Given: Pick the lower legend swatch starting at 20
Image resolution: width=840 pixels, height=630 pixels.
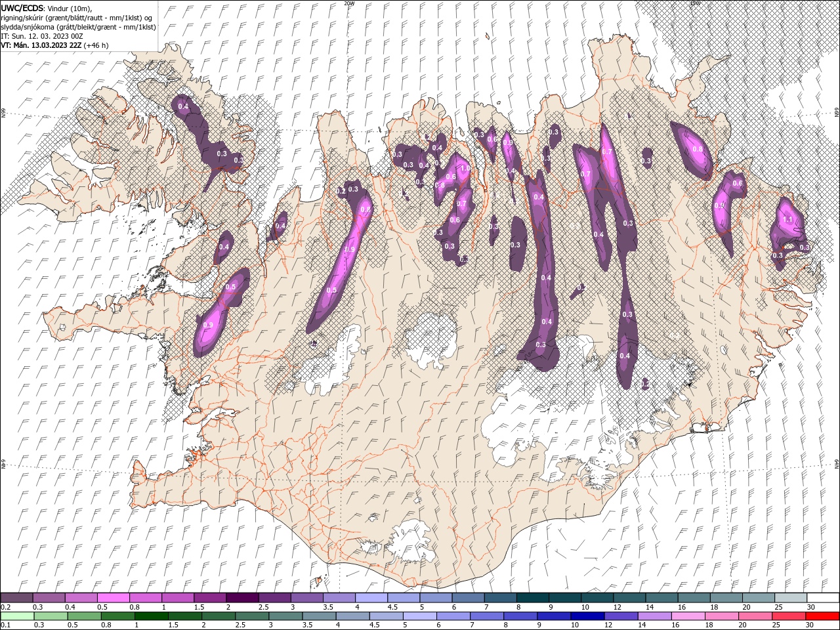Looking at the screenshot, I should coord(755,616).
